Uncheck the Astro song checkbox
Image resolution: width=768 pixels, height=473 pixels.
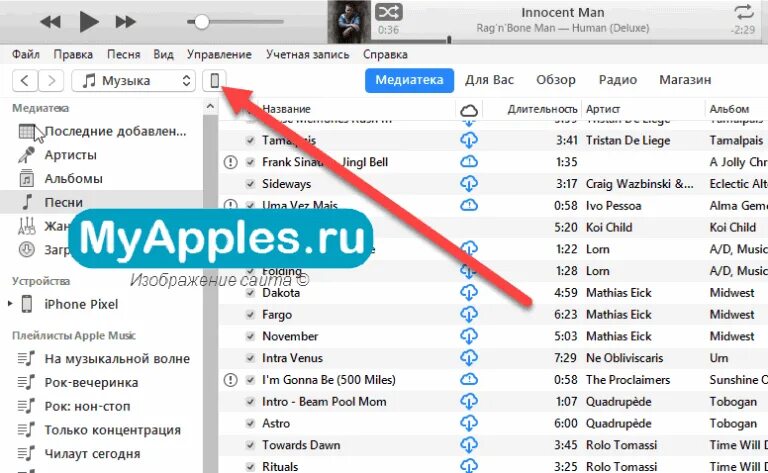point(250,423)
